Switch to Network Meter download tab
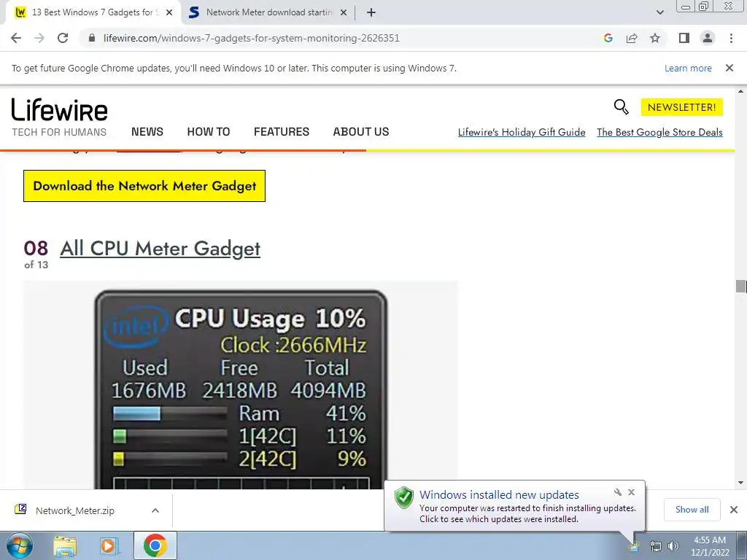Screen dimensions: 747x560 coord(269,12)
